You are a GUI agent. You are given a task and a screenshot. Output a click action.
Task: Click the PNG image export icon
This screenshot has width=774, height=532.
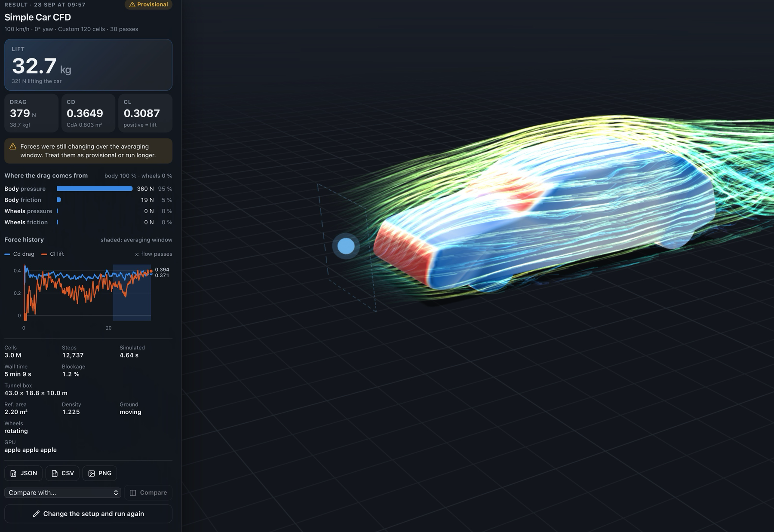pyautogui.click(x=92, y=473)
